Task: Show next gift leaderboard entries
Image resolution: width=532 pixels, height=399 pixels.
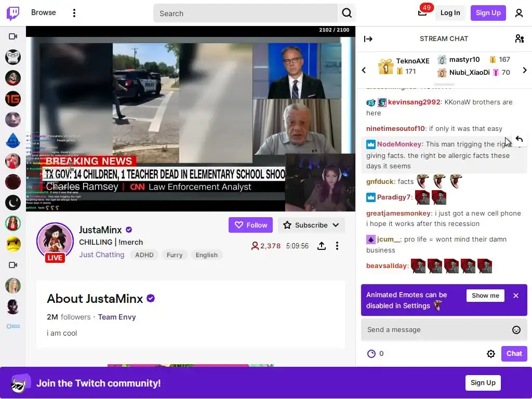Action: click(x=525, y=70)
